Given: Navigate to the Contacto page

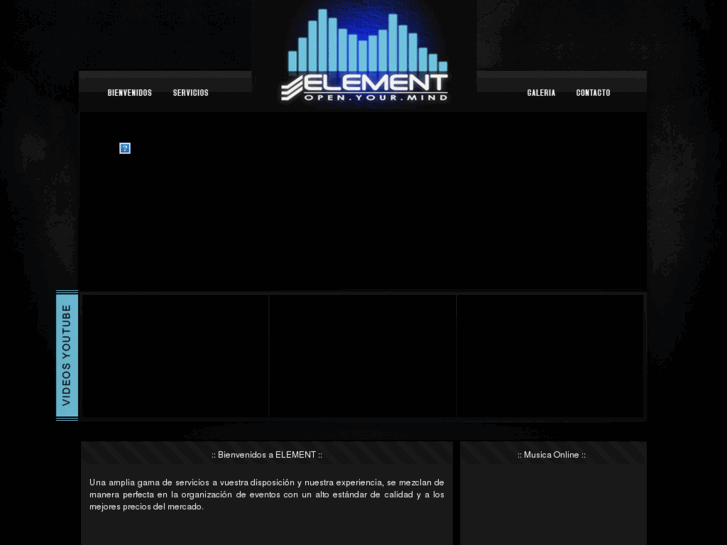Looking at the screenshot, I should click(x=593, y=93).
